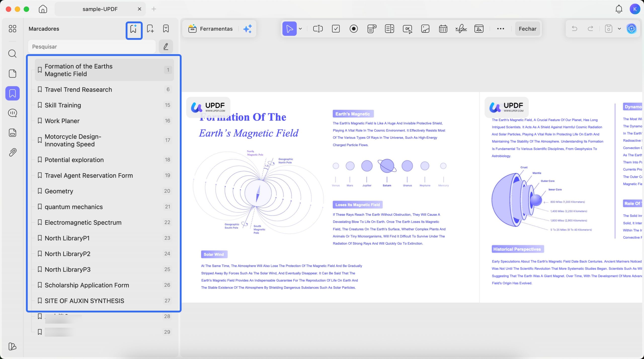This screenshot has height=359, width=644.
Task: Select the date field calendar tool
Action: click(x=443, y=29)
